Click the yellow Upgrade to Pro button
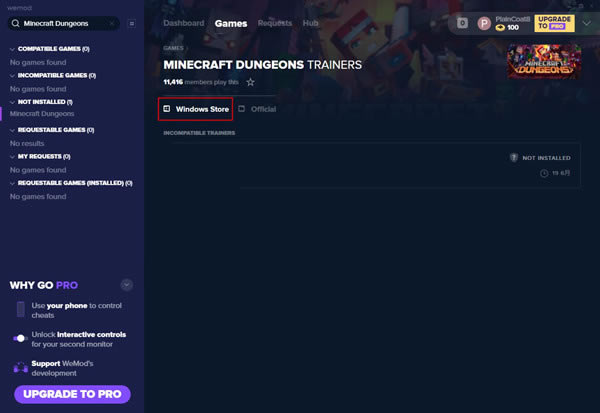600x413 pixels. [556, 22]
